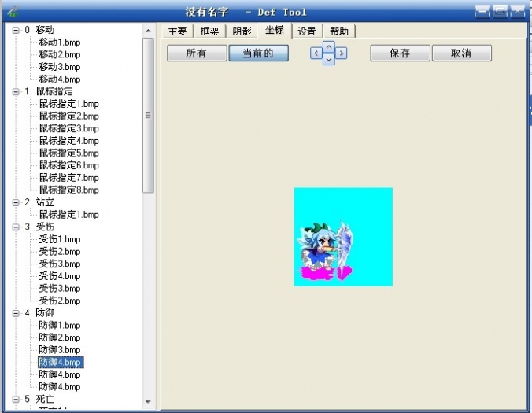The image size is (532, 413).
Task: Select 鼠标指定7.bmp entry
Action: tap(69, 177)
